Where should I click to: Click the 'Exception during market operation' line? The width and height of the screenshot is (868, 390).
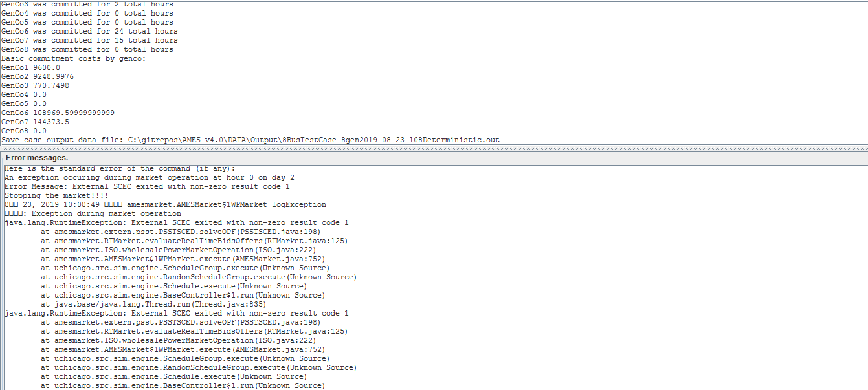93,213
